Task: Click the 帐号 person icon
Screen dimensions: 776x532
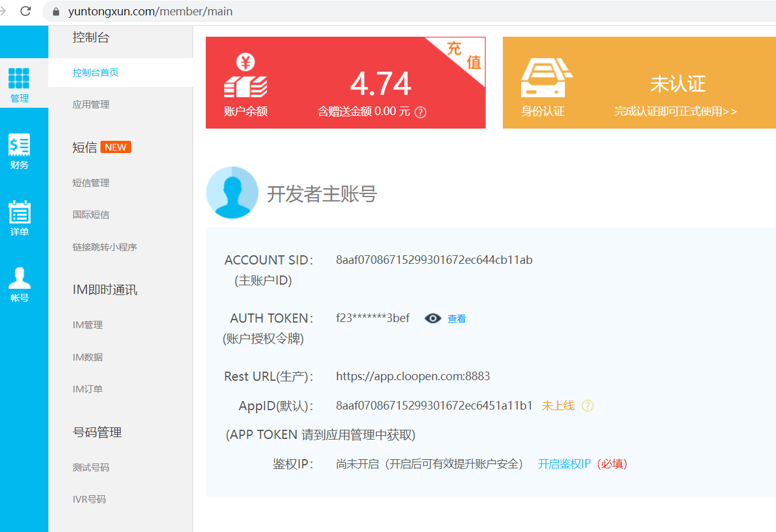Action: 19,278
